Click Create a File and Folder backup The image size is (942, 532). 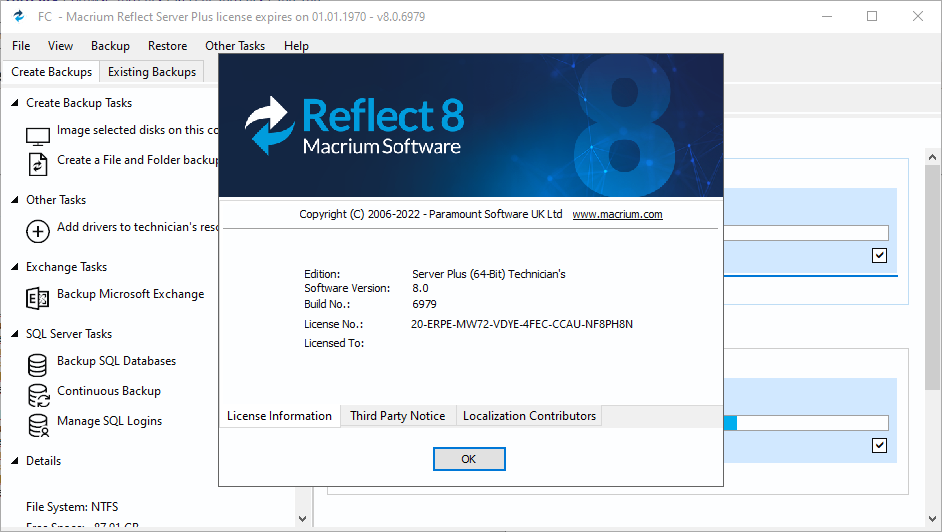[x=138, y=160]
